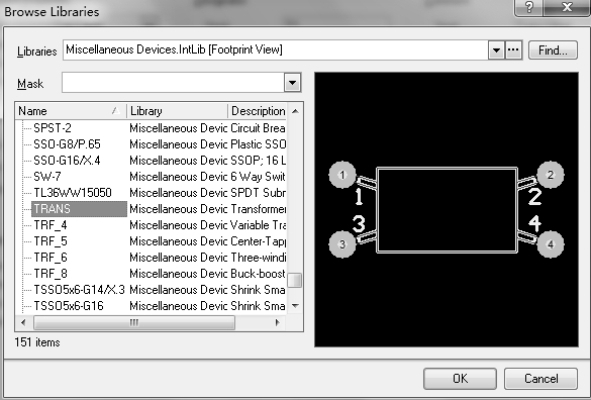Screen dimensions: 591x400
Task: Click the horizontal scroll right arrow
Action: [x=278, y=322]
